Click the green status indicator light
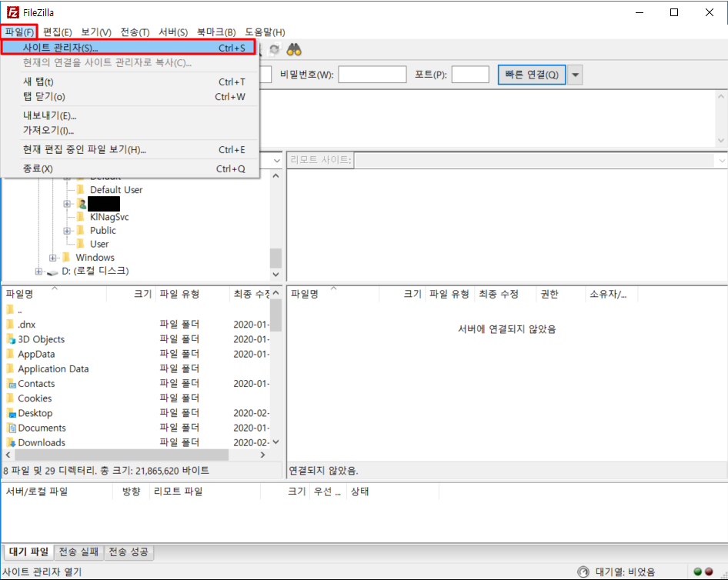 point(697,572)
